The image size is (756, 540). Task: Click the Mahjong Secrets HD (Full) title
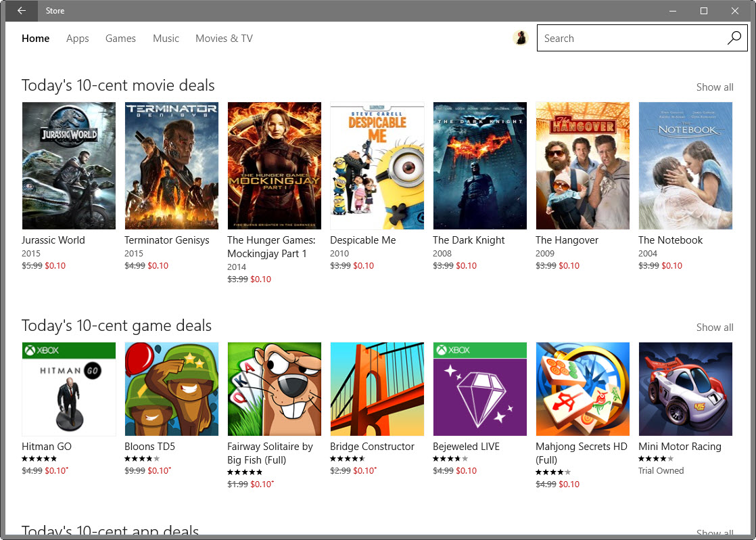point(582,453)
